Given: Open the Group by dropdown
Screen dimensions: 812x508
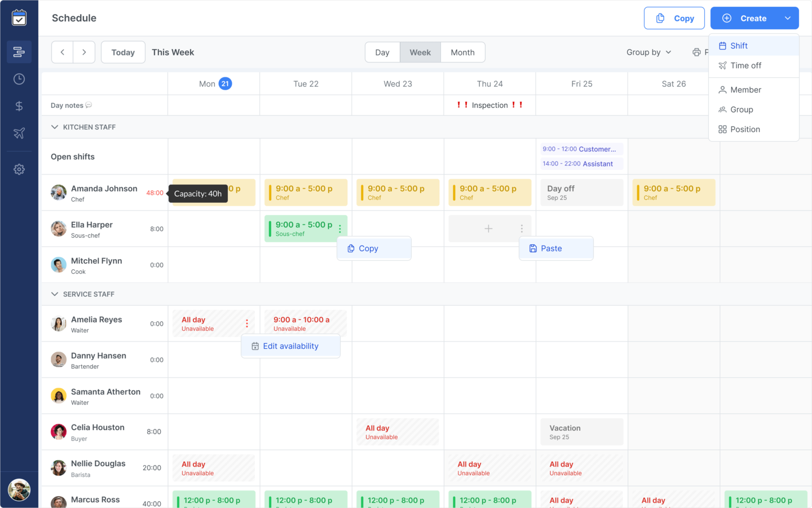Looking at the screenshot, I should coord(648,52).
